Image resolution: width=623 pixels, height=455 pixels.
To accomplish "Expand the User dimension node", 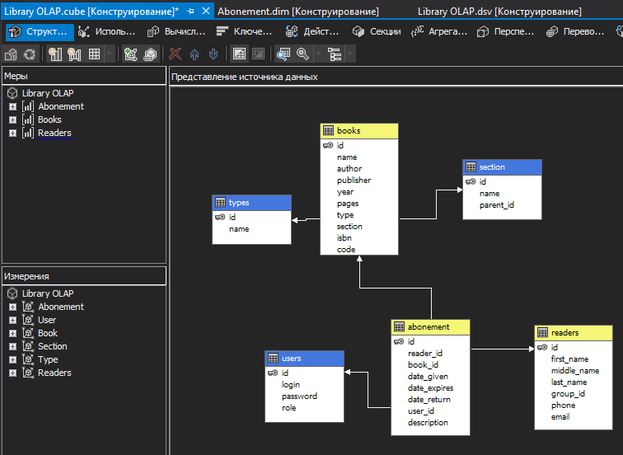I will (13, 320).
